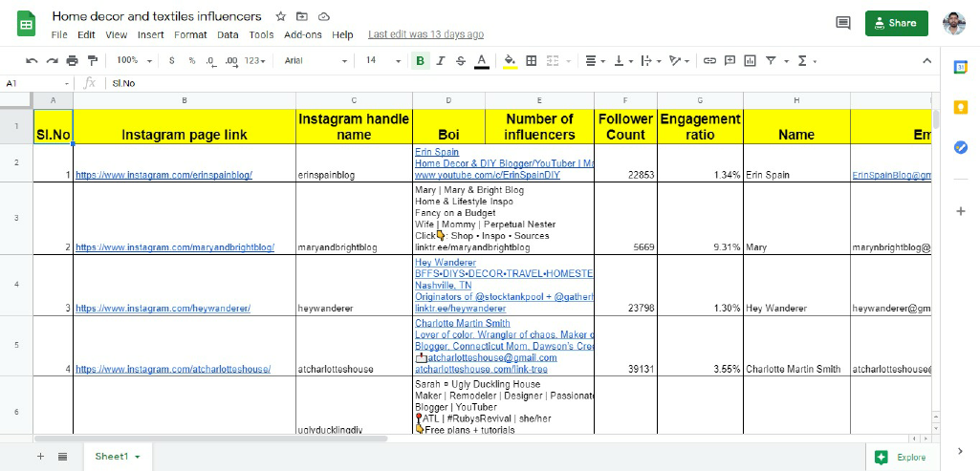980x471 pixels.
Task: Insert link icon in toolbar
Action: coord(709,60)
